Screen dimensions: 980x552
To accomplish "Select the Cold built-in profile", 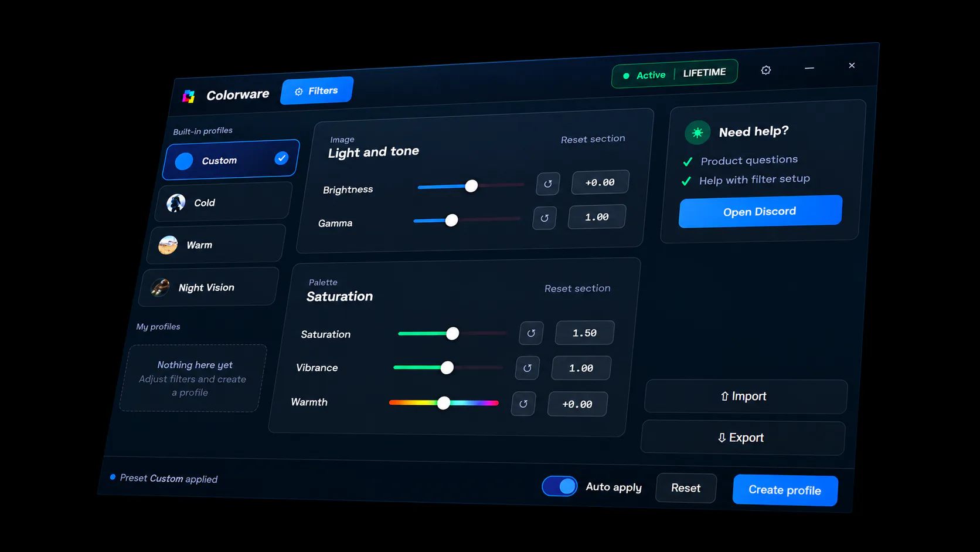I will click(x=224, y=202).
